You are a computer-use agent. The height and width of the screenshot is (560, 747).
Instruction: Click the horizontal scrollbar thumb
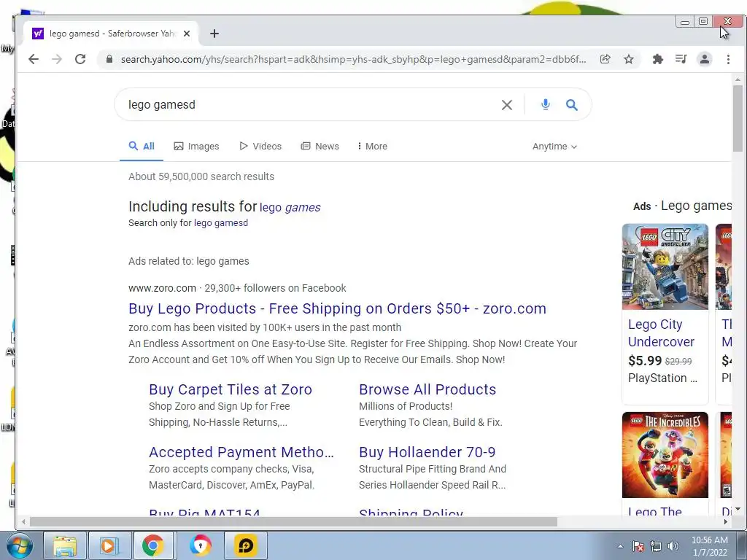coord(293,522)
